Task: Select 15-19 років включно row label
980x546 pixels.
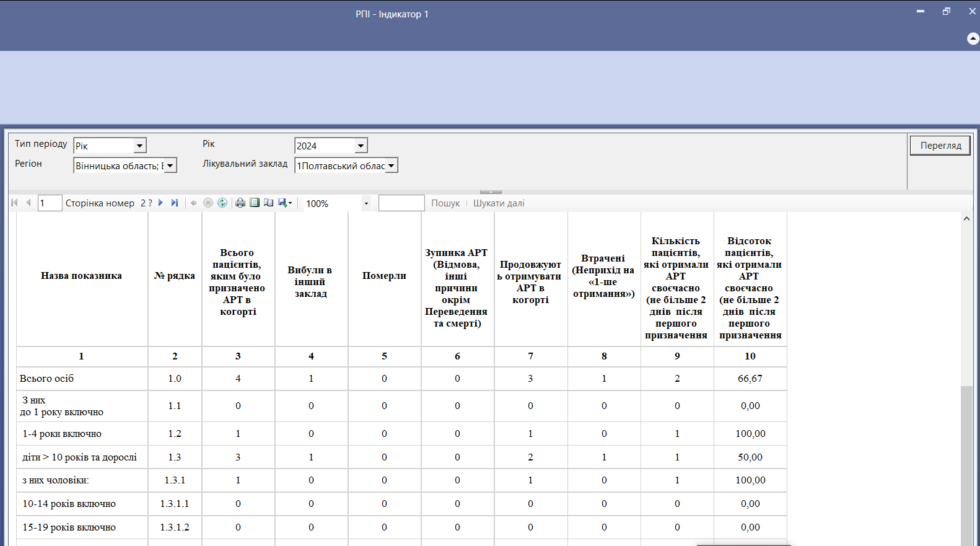Action: 69,527
